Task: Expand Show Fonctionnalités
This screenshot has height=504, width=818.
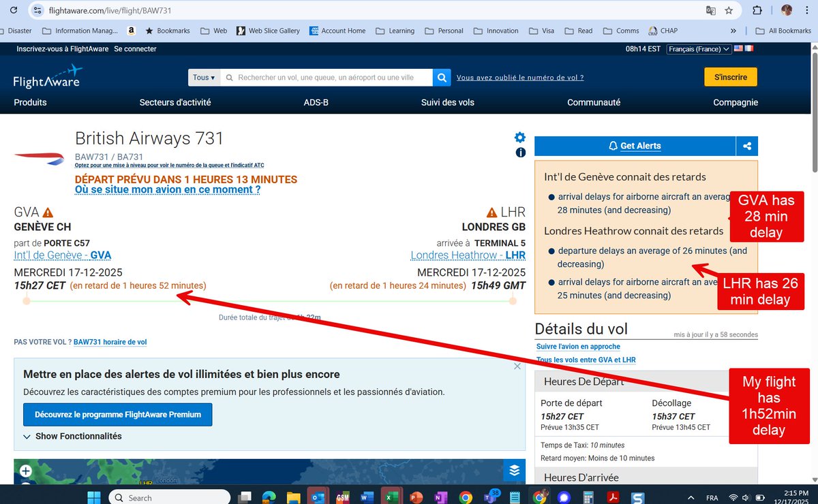Action: click(72, 436)
